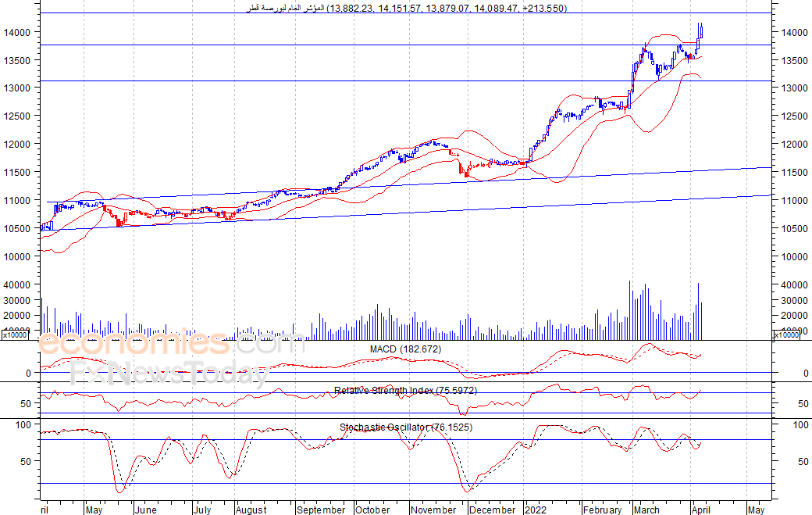Click the 11000 label on right price axis
Image resolution: width=812 pixels, height=515 pixels.
click(x=794, y=200)
